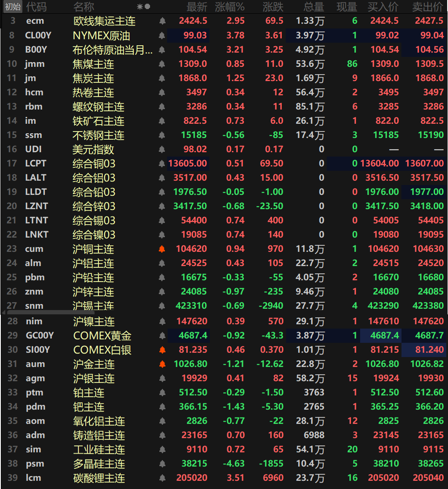This screenshot has height=489, width=448.
Task: Click the orange alert bell for 沪金主连
Action: (x=162, y=364)
